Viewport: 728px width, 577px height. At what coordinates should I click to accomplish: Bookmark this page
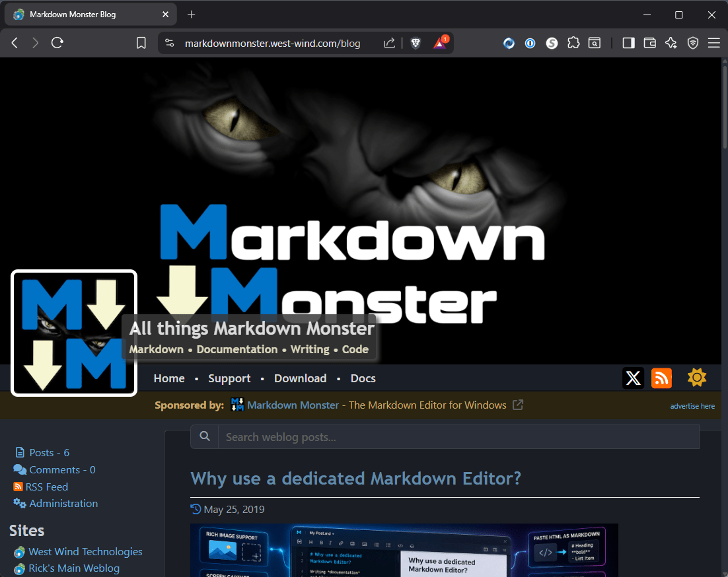click(x=141, y=43)
